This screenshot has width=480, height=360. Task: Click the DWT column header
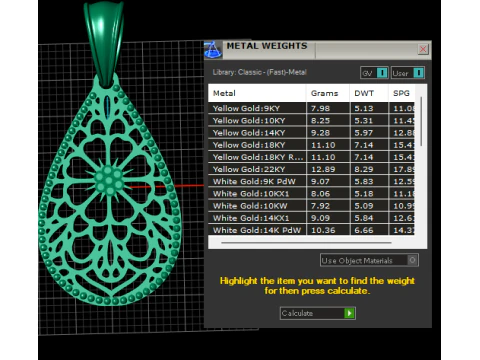click(x=369, y=93)
